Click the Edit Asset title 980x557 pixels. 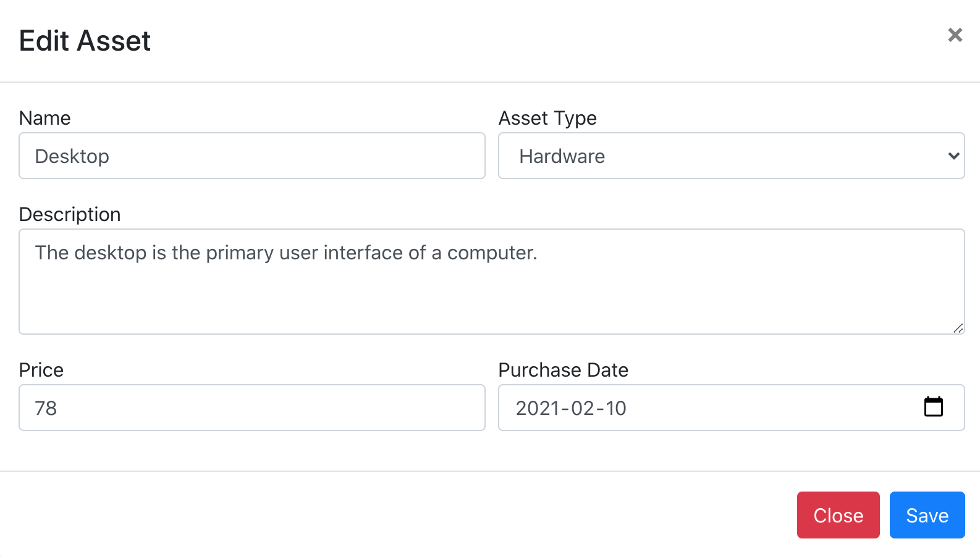(x=85, y=41)
